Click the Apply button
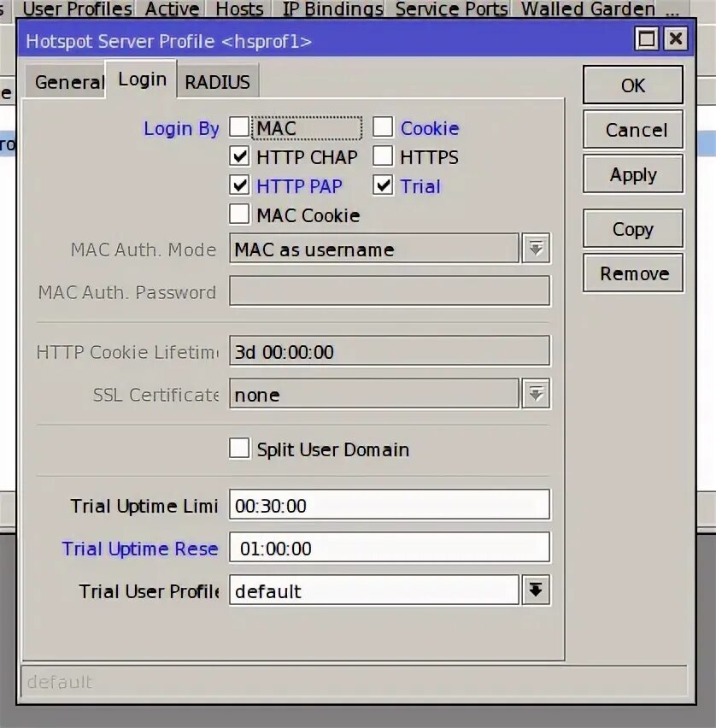Image resolution: width=716 pixels, height=728 pixels. pos(632,173)
